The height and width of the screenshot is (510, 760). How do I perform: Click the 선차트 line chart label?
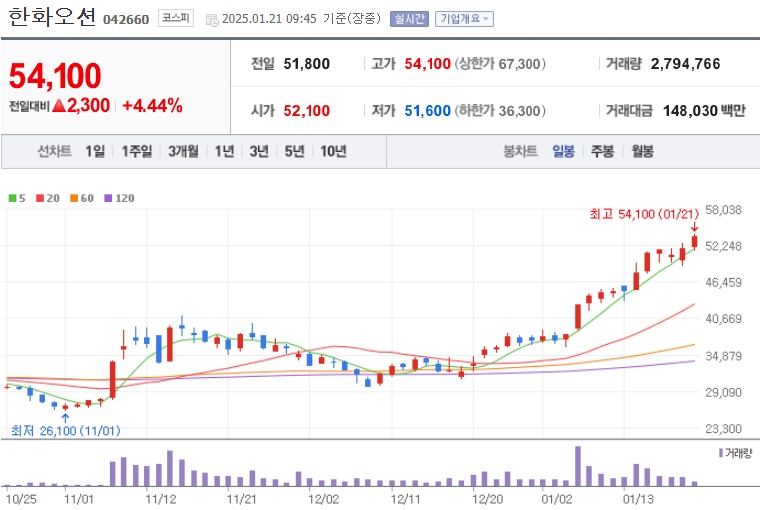click(x=54, y=151)
